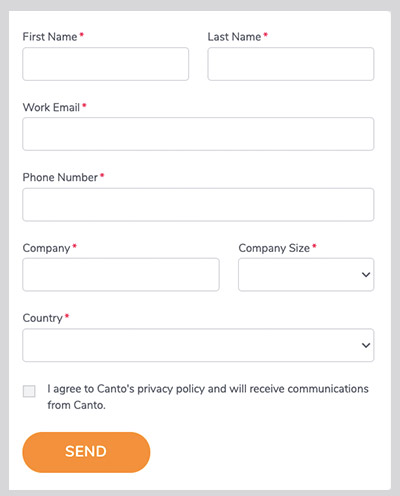This screenshot has height=496, width=400.
Task: Click the Phone Number label
Action: click(60, 177)
